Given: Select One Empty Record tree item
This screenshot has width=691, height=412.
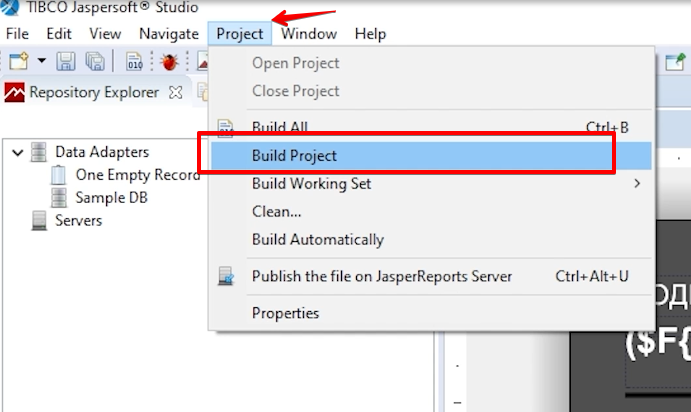Looking at the screenshot, I should pos(137,175).
